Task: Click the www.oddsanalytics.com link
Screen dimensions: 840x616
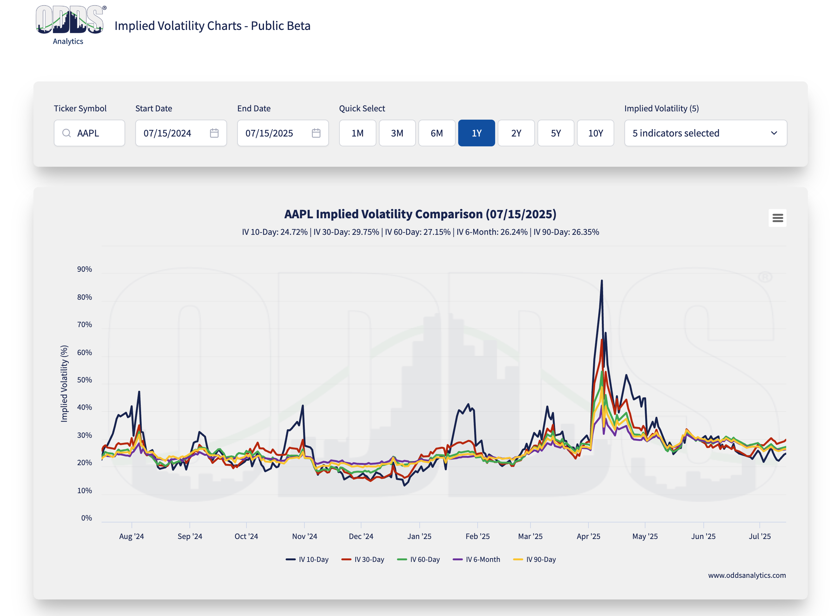Action: [x=747, y=575]
